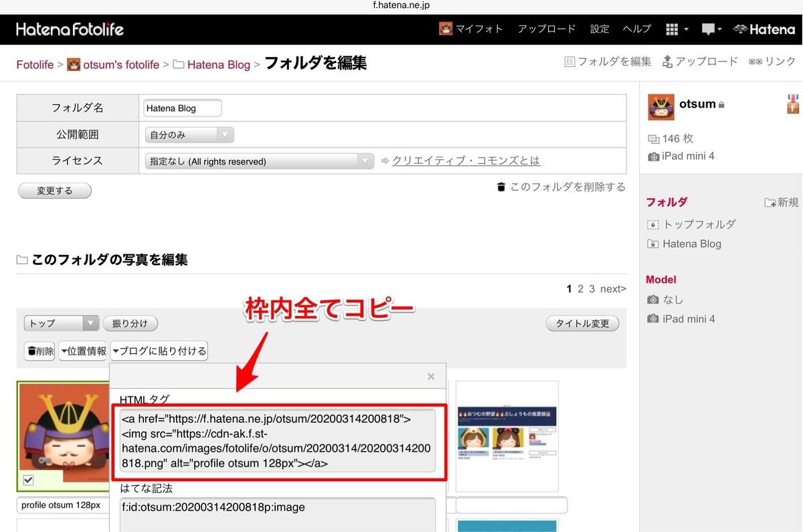803x532 pixels.
Task: Select なし under Model
Action: 666,299
